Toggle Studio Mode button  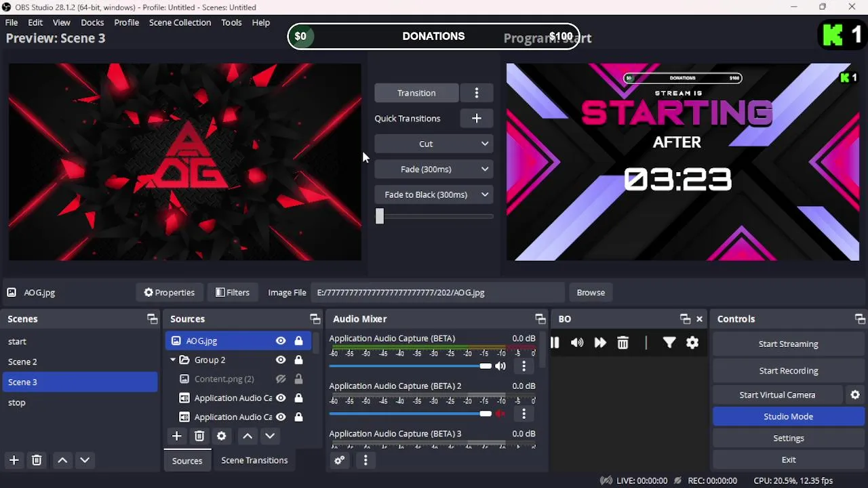pyautogui.click(x=789, y=416)
